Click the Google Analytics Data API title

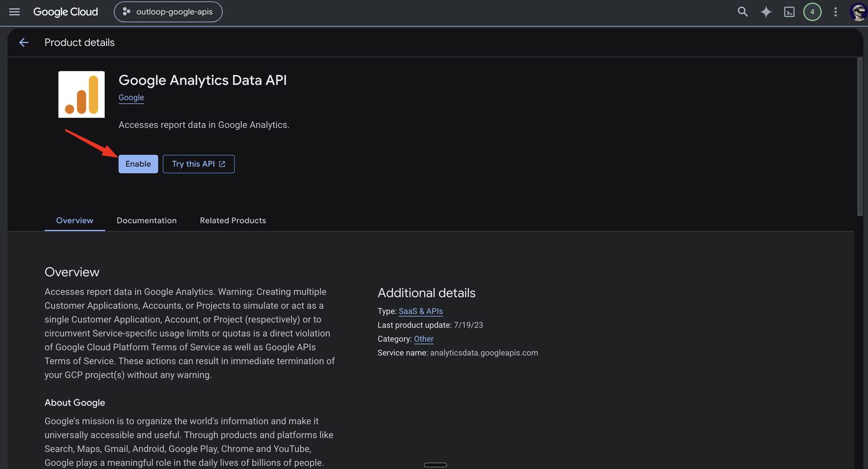tap(203, 80)
